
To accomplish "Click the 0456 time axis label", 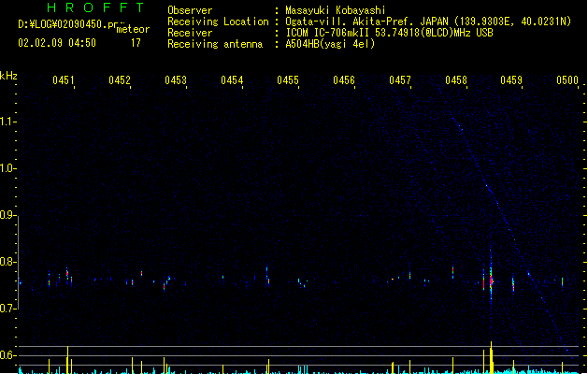I will (344, 80).
